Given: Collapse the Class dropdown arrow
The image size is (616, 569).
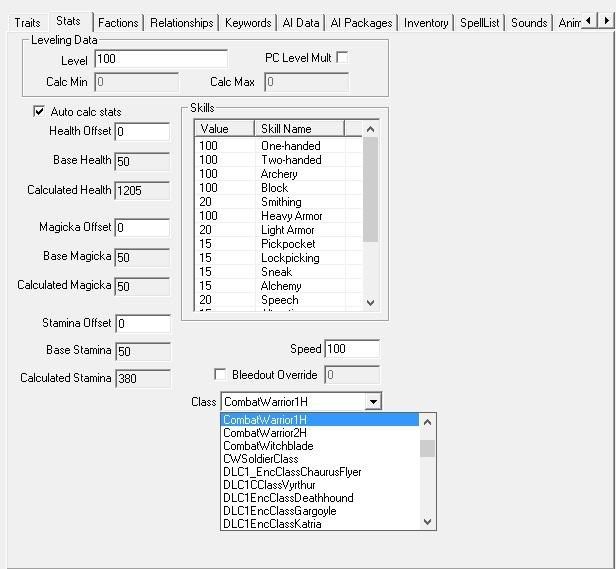Looking at the screenshot, I should tap(373, 402).
